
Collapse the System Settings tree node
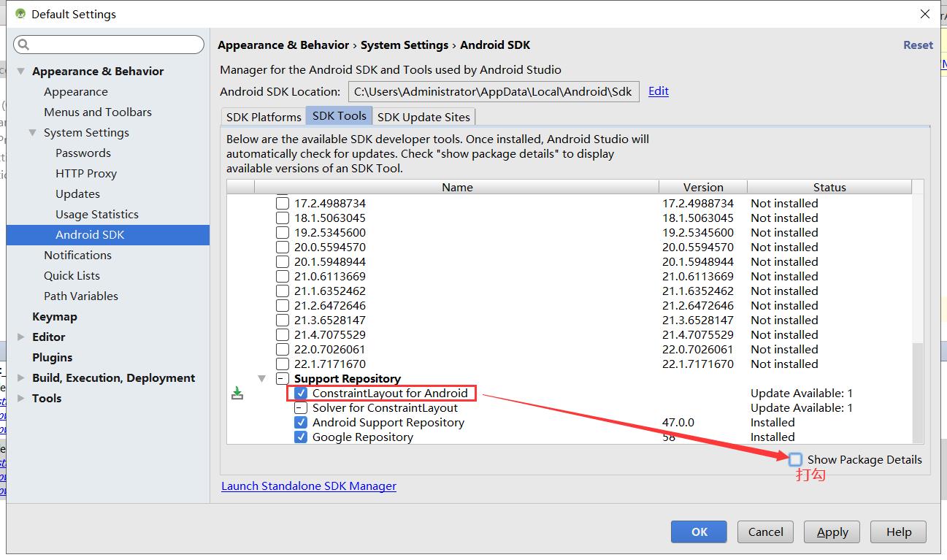point(32,133)
